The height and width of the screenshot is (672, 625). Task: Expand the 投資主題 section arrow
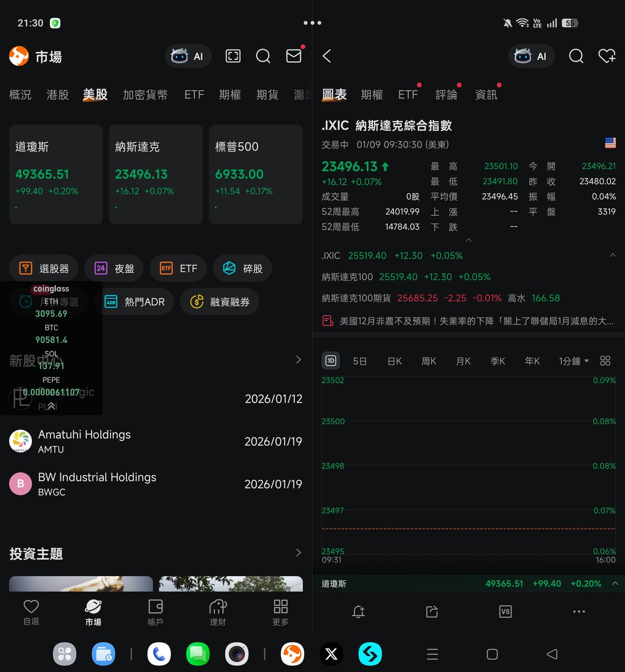[x=298, y=553]
